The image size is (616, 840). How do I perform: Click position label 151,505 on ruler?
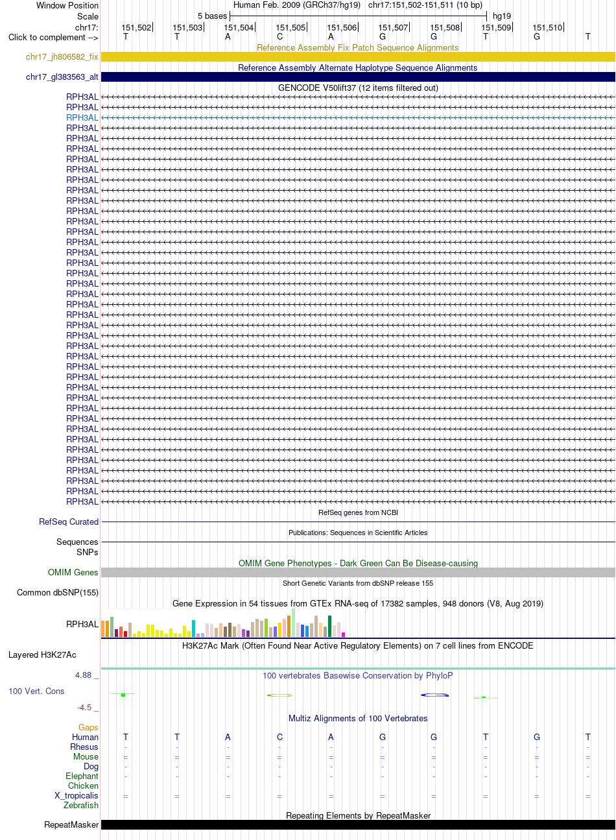(x=290, y=27)
